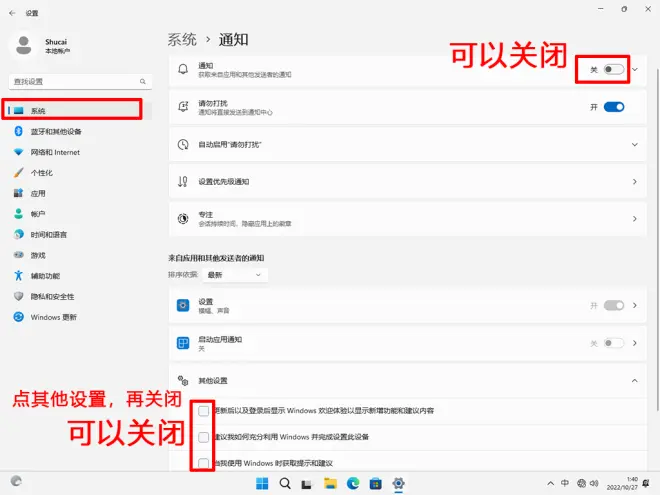
Task: Click the gaming controller icon
Action: [x=19, y=255]
